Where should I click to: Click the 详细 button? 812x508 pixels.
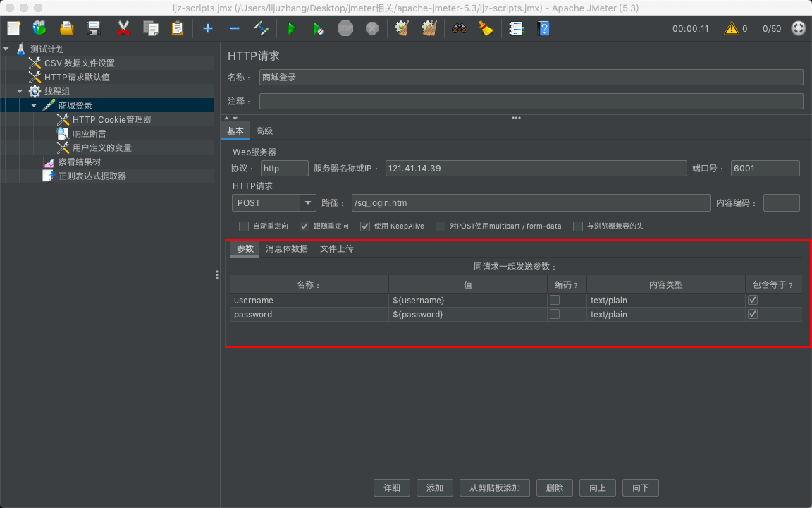click(392, 488)
